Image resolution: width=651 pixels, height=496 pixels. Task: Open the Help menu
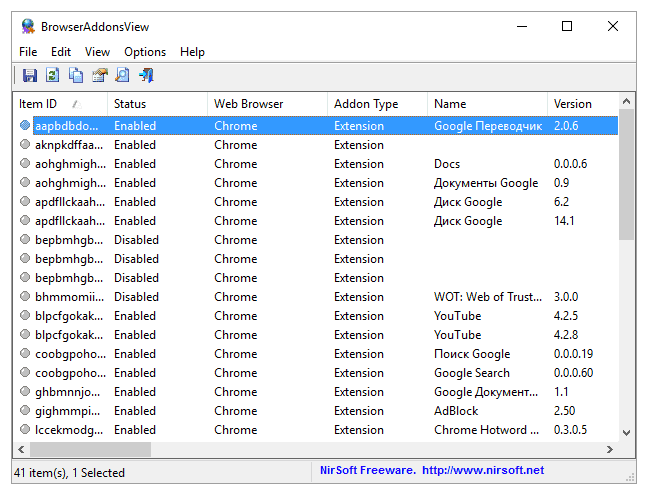coord(192,52)
